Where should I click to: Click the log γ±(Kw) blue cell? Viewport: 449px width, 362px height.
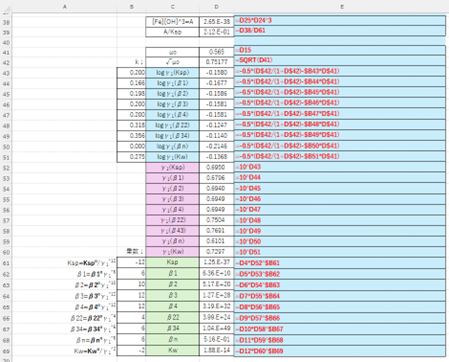pyautogui.click(x=172, y=157)
